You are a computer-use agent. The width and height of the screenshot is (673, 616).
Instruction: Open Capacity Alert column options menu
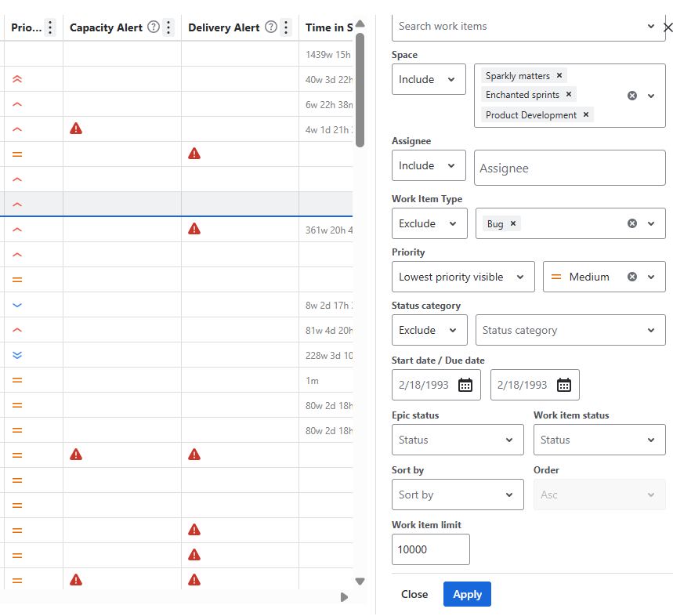[x=168, y=27]
